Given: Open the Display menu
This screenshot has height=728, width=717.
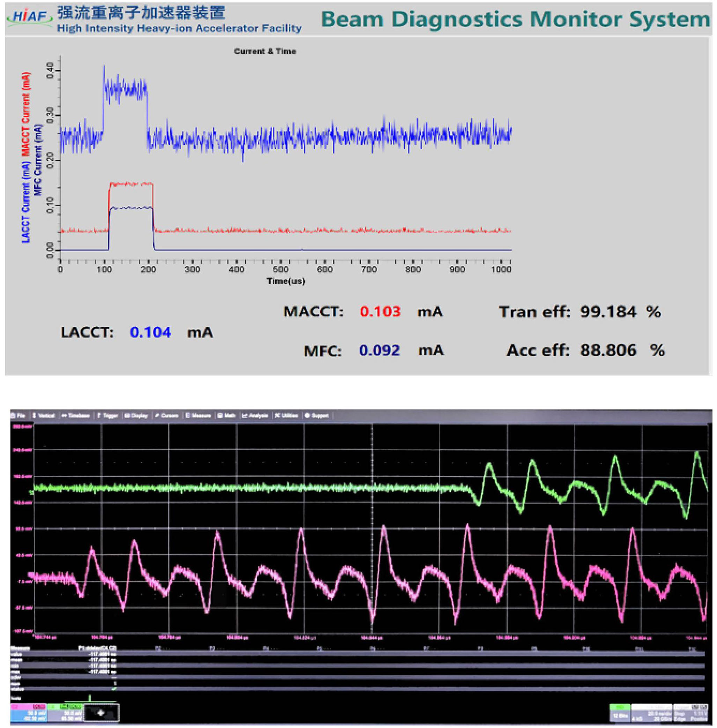Looking at the screenshot, I should click(136, 416).
